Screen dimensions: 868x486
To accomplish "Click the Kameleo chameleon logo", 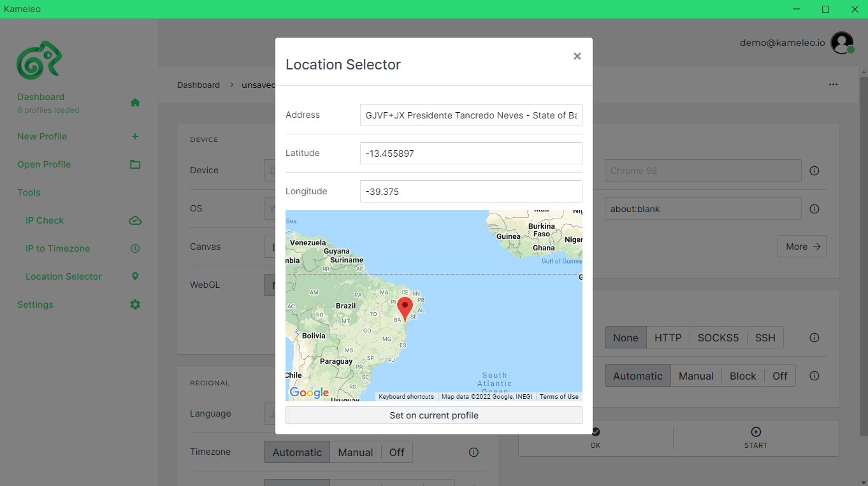I will click(x=39, y=61).
